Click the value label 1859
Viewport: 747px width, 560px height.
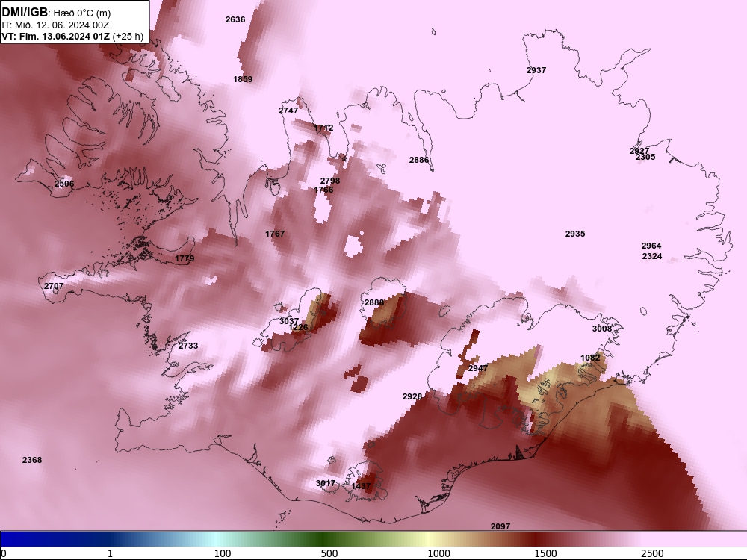click(x=243, y=79)
